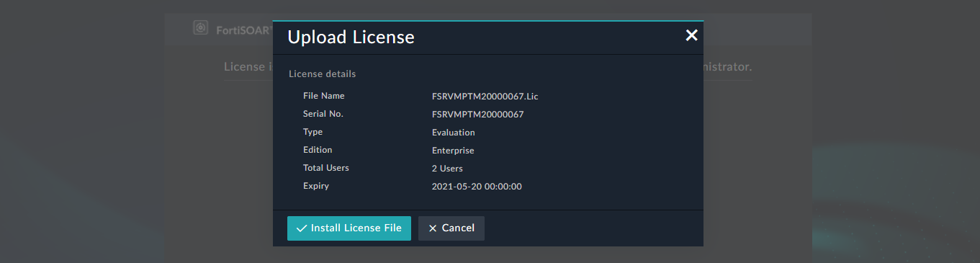The image size is (980, 263).
Task: Click the 2 Users value
Action: click(447, 169)
